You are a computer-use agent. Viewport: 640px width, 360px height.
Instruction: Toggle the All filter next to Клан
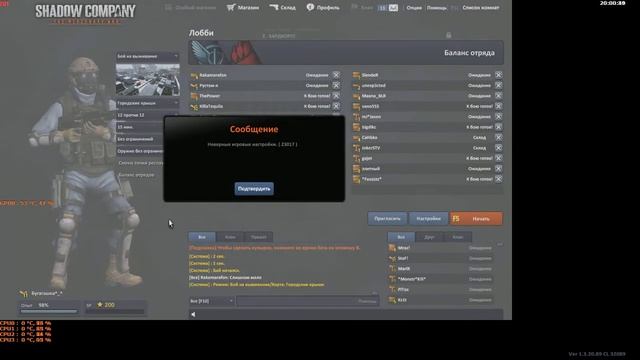(x=393, y=8)
